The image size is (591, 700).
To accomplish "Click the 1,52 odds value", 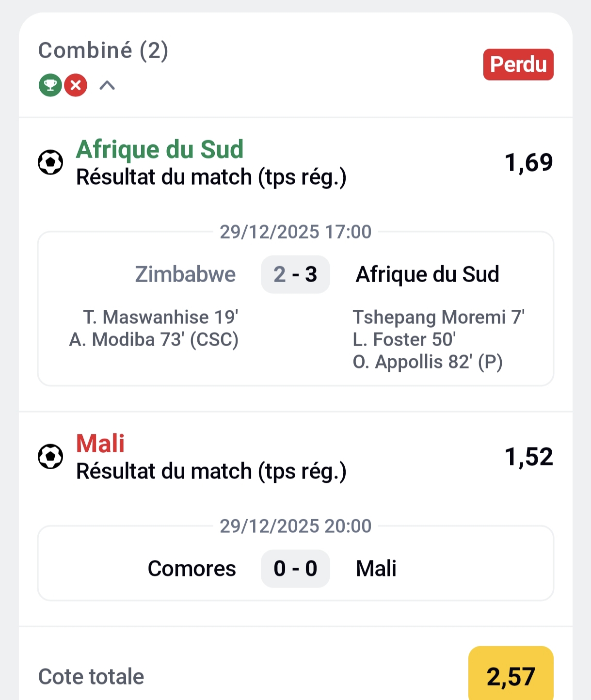I will tap(528, 457).
